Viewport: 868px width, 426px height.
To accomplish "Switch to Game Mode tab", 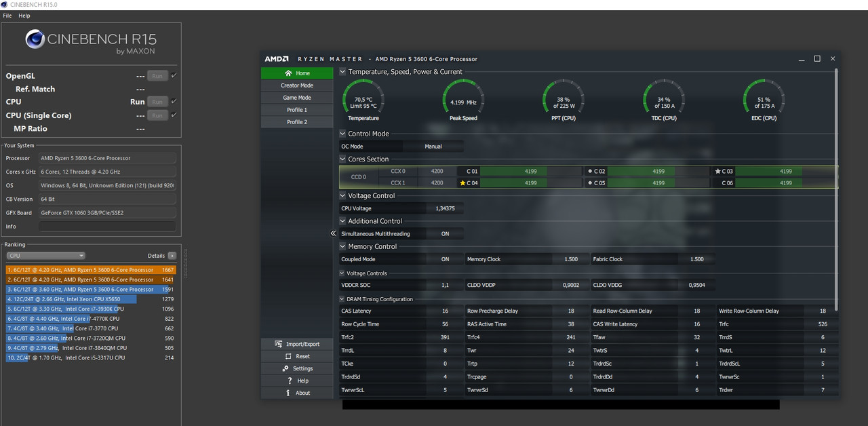I will 297,98.
